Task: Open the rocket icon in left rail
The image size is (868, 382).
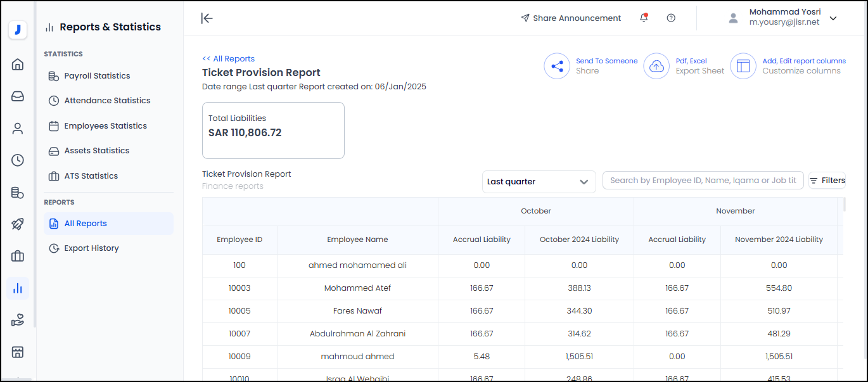Action: 18,224
